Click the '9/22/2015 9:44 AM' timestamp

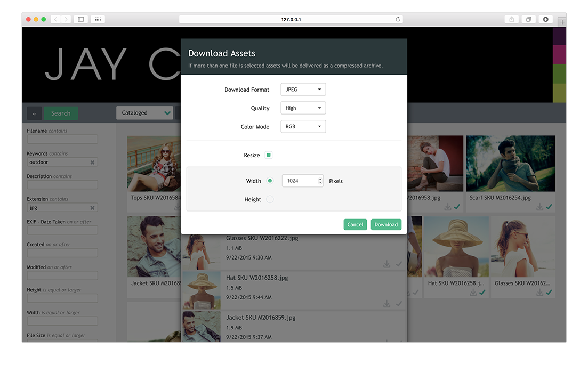coord(249,297)
